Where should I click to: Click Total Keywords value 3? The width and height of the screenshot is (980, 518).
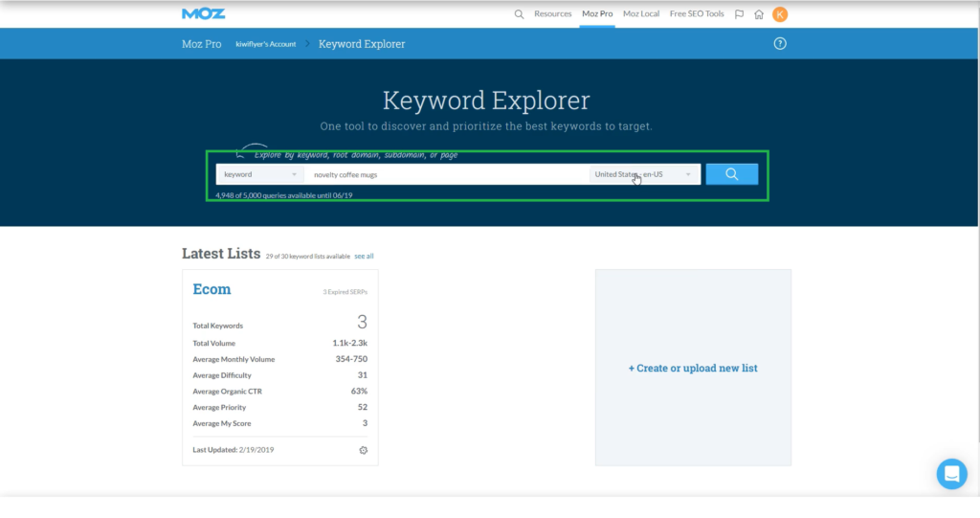click(x=362, y=322)
